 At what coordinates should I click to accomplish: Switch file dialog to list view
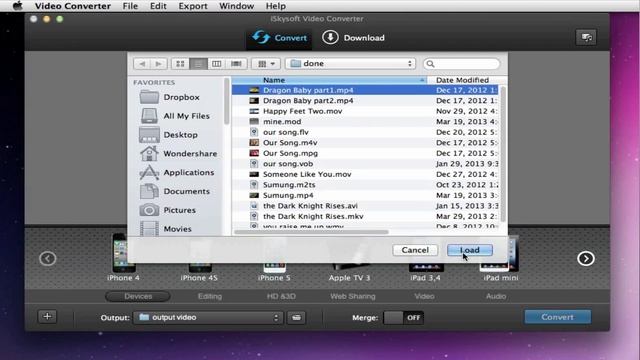point(198,64)
